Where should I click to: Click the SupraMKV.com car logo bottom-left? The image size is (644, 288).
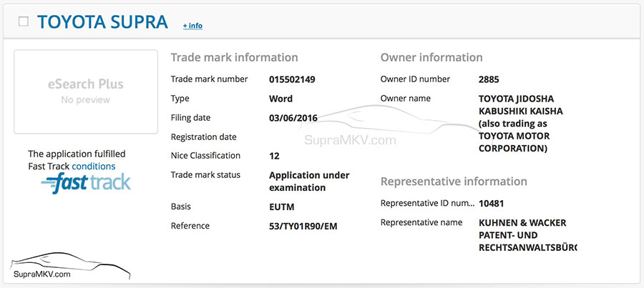[x=42, y=264]
